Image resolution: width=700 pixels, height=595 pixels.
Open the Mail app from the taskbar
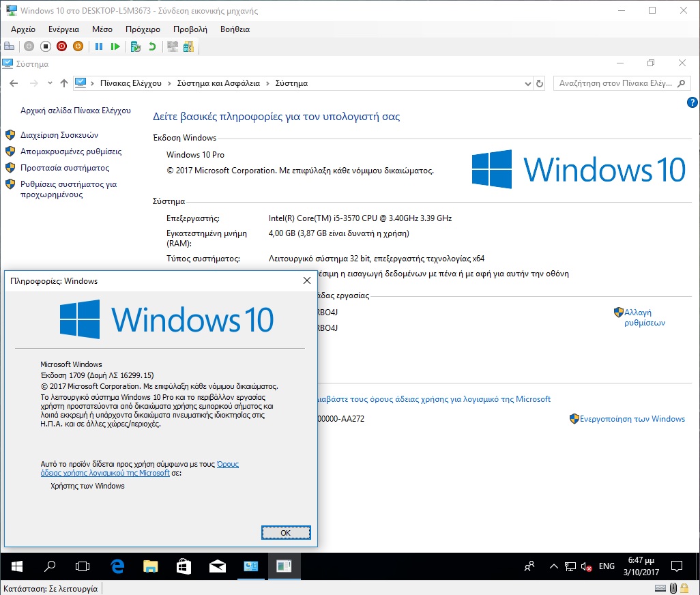pyautogui.click(x=217, y=566)
